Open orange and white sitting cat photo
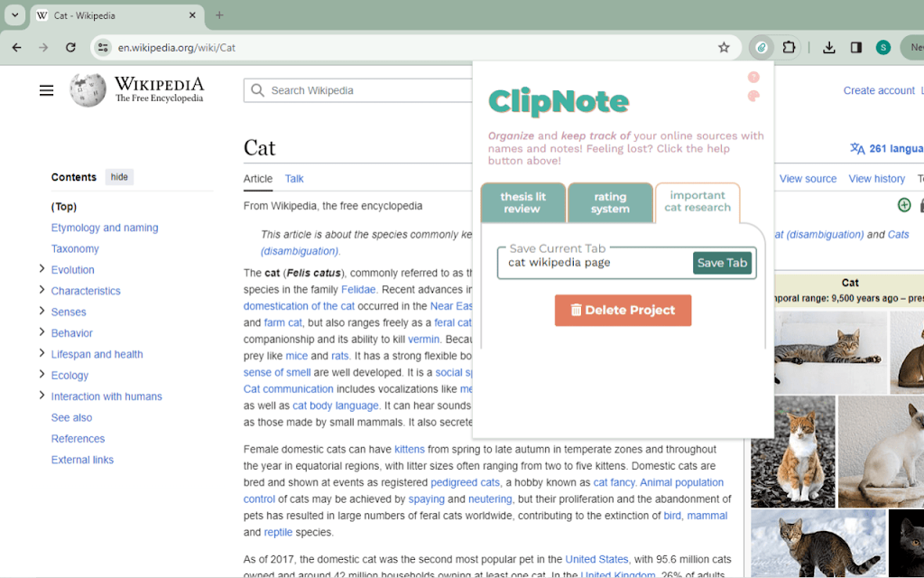The width and height of the screenshot is (924, 578). [792, 452]
